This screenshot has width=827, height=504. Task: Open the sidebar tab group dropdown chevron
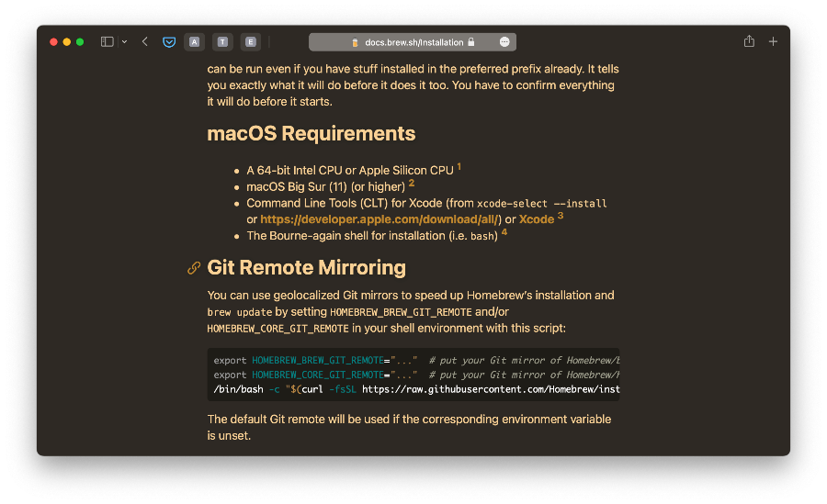[124, 41]
